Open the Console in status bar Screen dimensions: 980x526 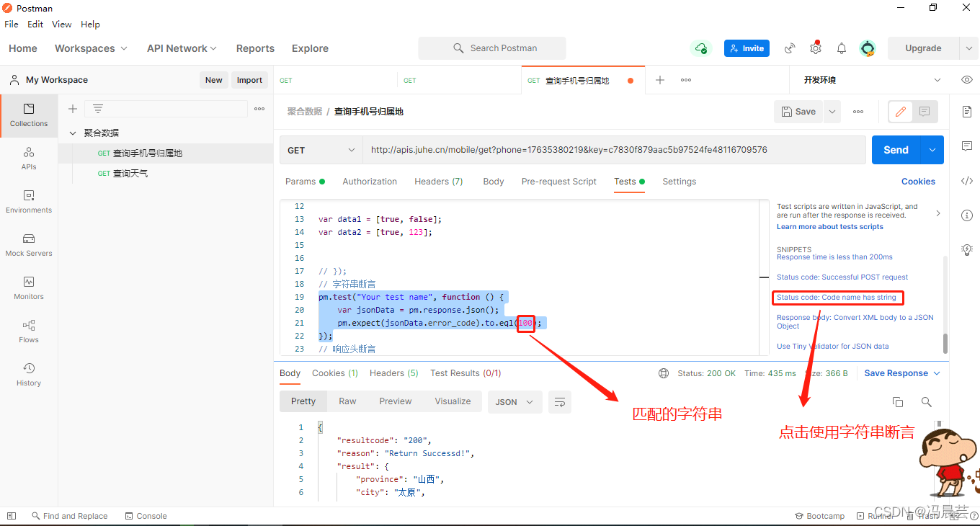click(146, 516)
